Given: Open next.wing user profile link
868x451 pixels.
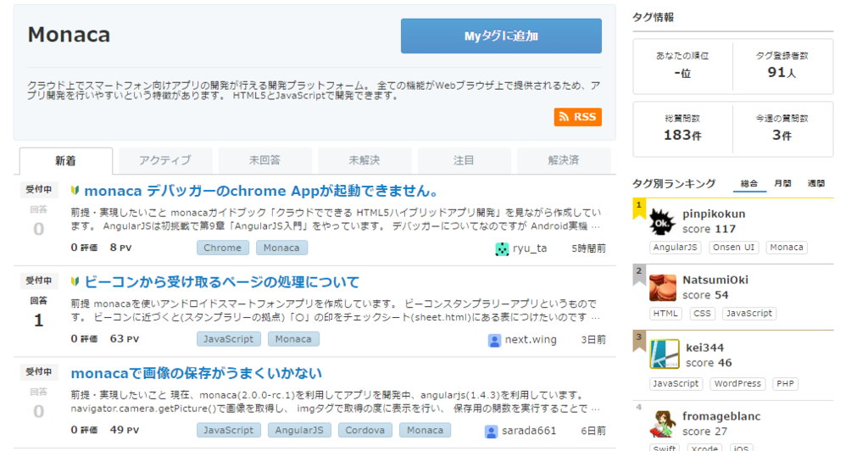Looking at the screenshot, I should [x=531, y=340].
